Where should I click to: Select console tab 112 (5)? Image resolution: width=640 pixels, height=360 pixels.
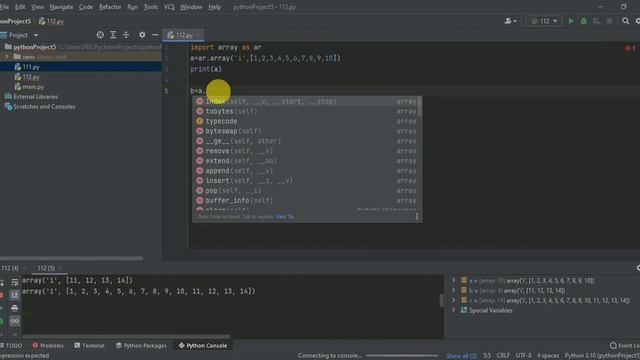[x=46, y=268]
